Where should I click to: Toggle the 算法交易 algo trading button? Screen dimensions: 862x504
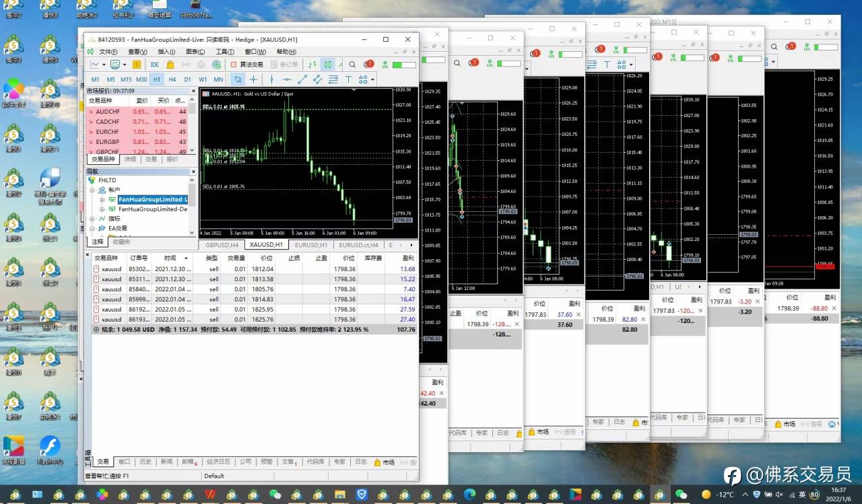[x=246, y=65]
